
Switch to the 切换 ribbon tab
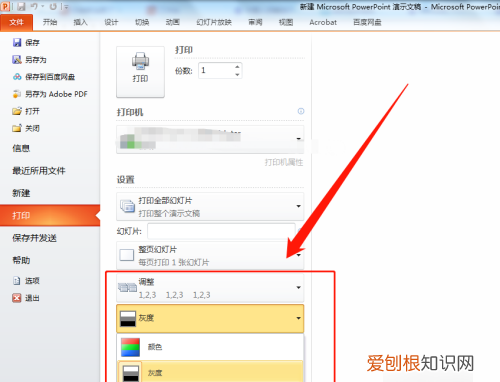click(142, 22)
